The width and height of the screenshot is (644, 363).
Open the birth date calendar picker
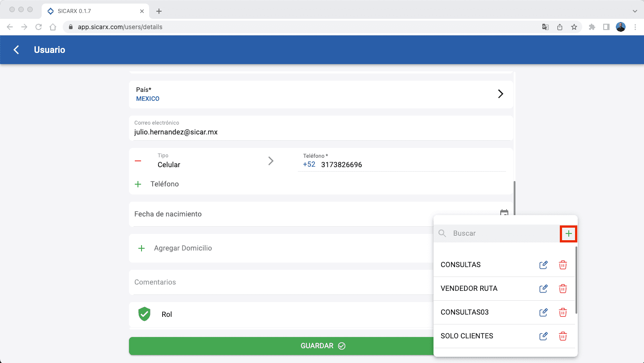504,213
